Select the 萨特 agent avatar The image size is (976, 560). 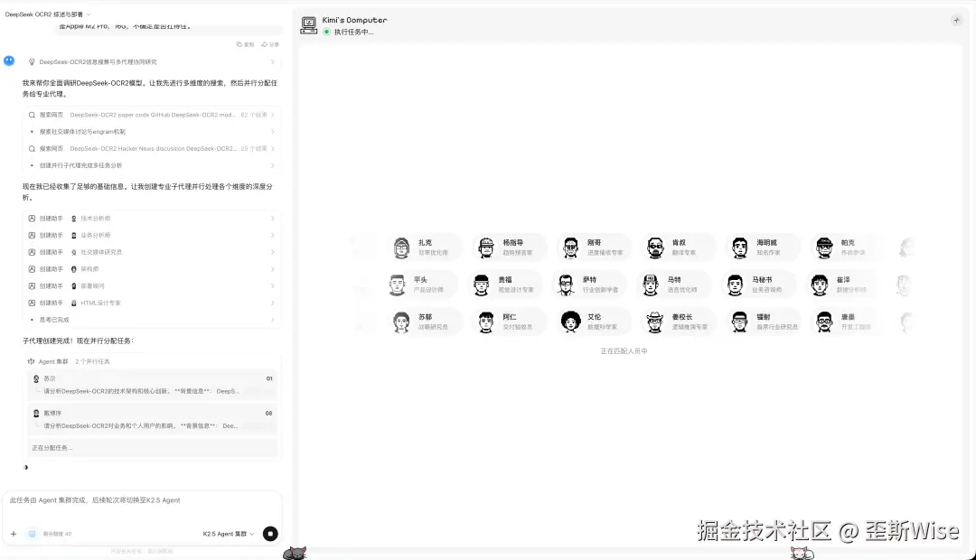pyautogui.click(x=566, y=285)
